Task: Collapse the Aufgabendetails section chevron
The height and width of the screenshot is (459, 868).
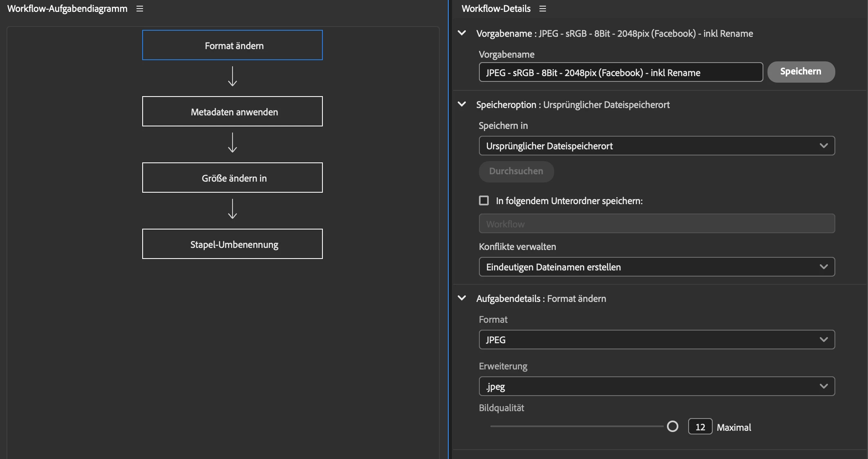Action: pos(462,298)
